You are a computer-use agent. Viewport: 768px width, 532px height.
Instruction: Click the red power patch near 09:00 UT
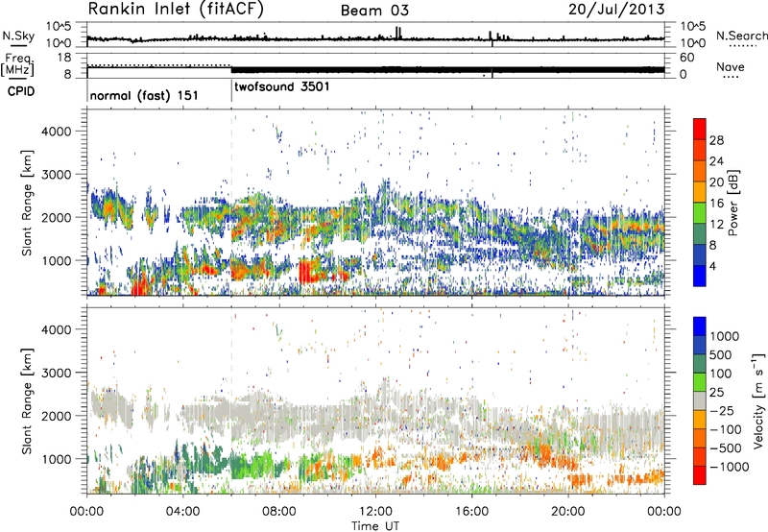coord(308,272)
